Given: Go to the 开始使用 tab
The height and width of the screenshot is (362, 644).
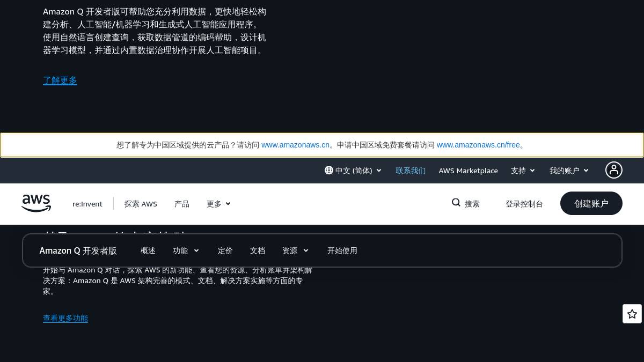Looking at the screenshot, I should (342, 250).
